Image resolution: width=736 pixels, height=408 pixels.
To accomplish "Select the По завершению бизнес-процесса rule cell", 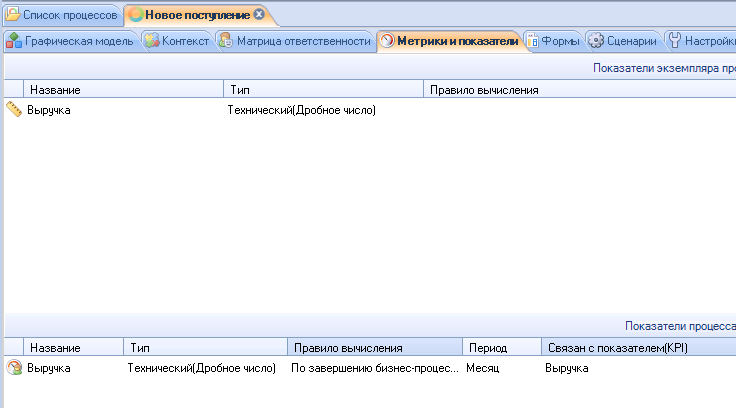I will click(x=374, y=368).
